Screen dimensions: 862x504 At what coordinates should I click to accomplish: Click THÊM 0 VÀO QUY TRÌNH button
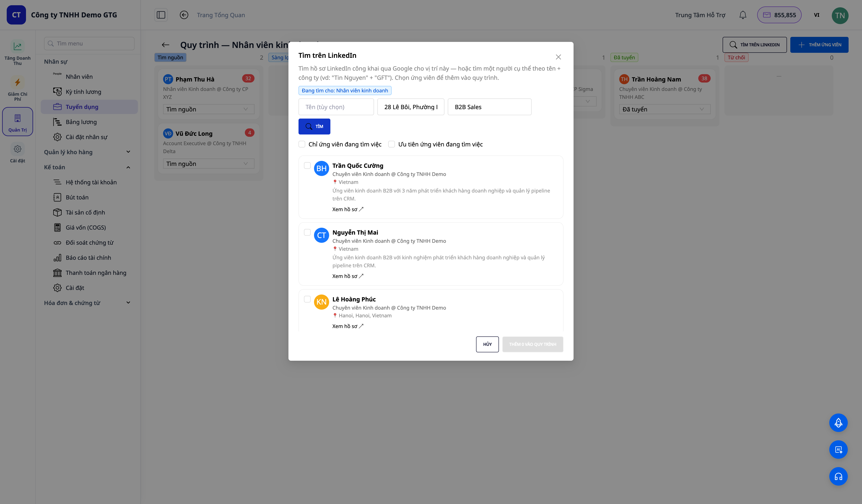tap(533, 344)
